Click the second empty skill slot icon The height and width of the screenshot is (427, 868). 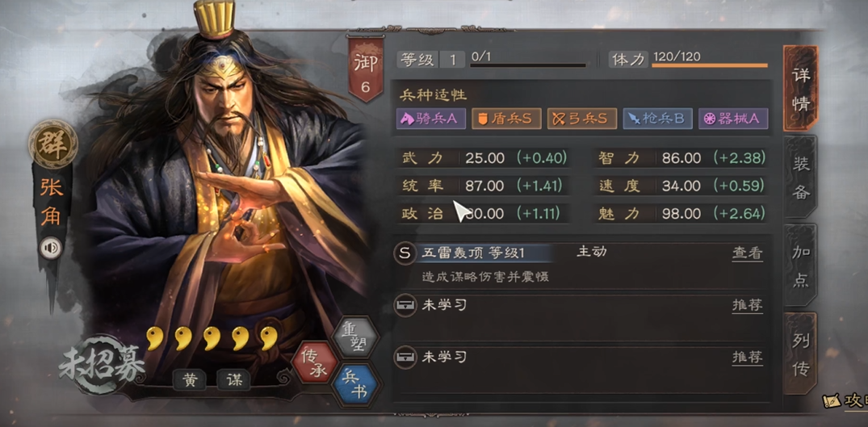(405, 358)
